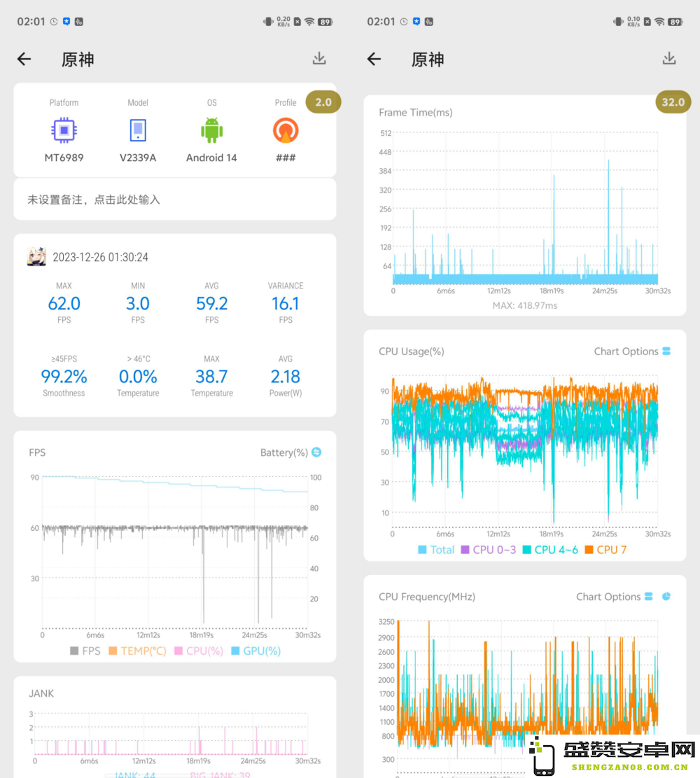The width and height of the screenshot is (700, 778).
Task: Tap the alarm clock icon in left status bar
Action: (54, 22)
